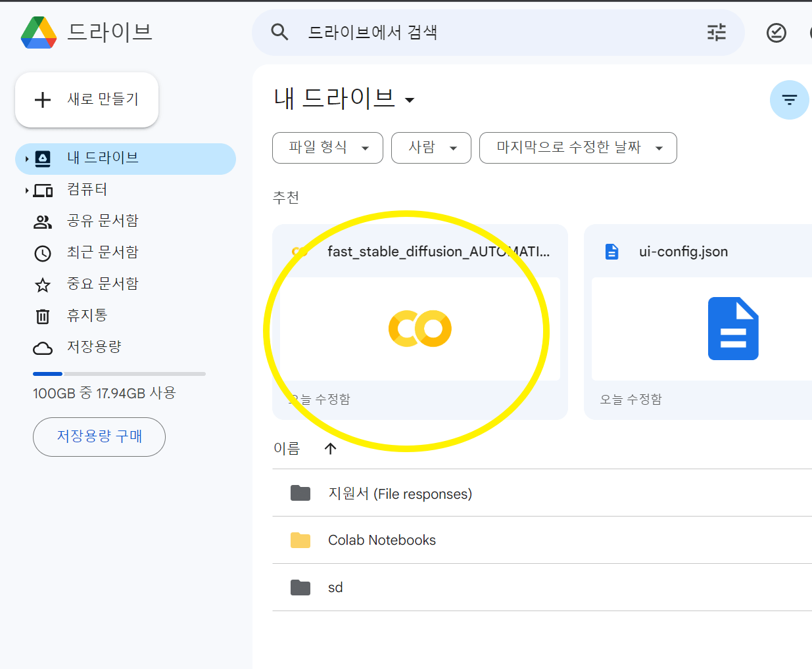Click the 휴지통 trash icon

click(x=43, y=316)
